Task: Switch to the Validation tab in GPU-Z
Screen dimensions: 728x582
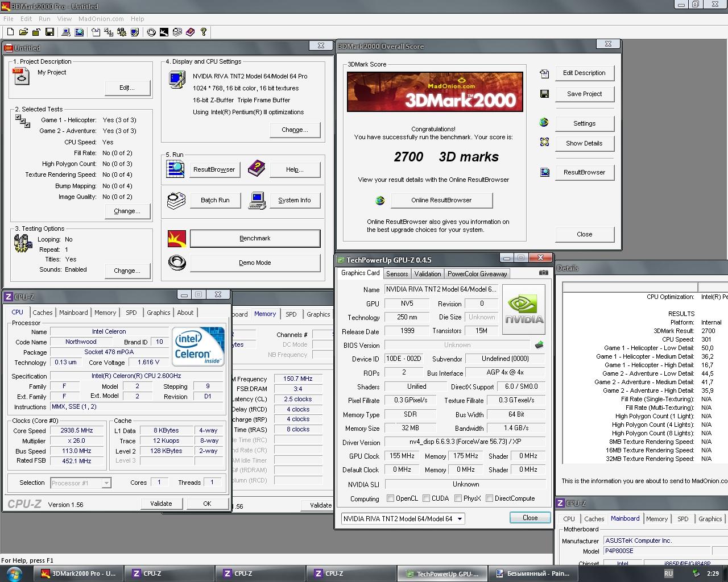Action: (x=428, y=273)
